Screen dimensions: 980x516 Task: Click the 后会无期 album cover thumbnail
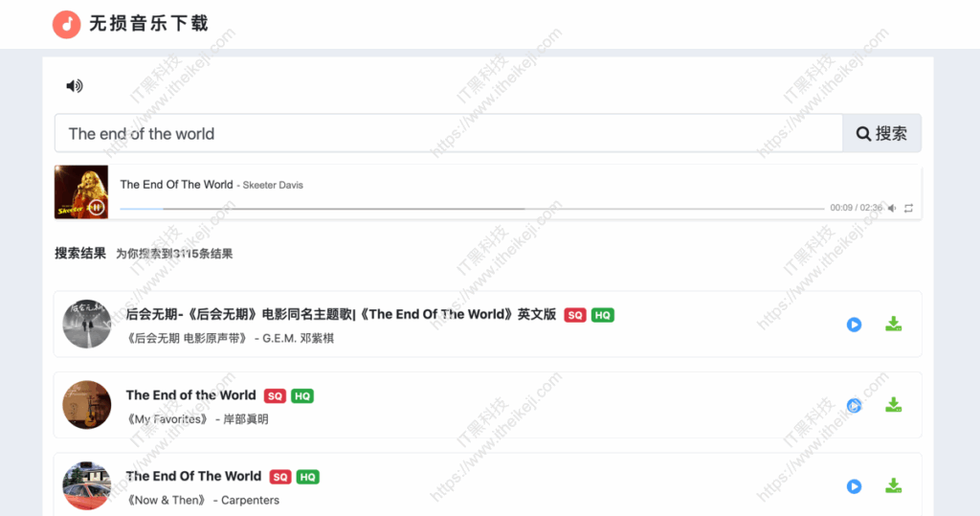(x=87, y=324)
